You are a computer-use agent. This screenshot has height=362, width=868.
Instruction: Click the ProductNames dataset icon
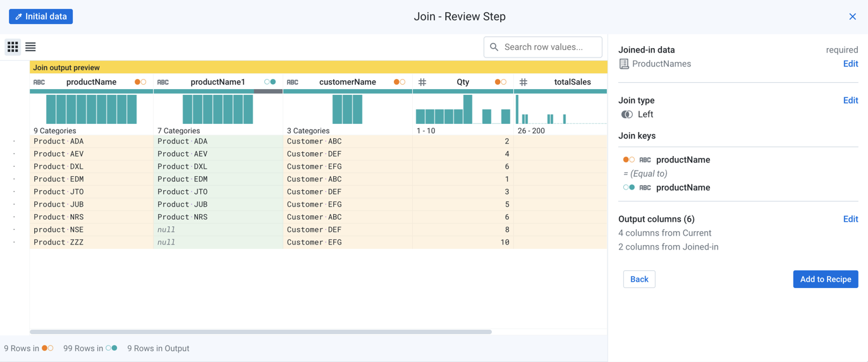click(x=624, y=64)
